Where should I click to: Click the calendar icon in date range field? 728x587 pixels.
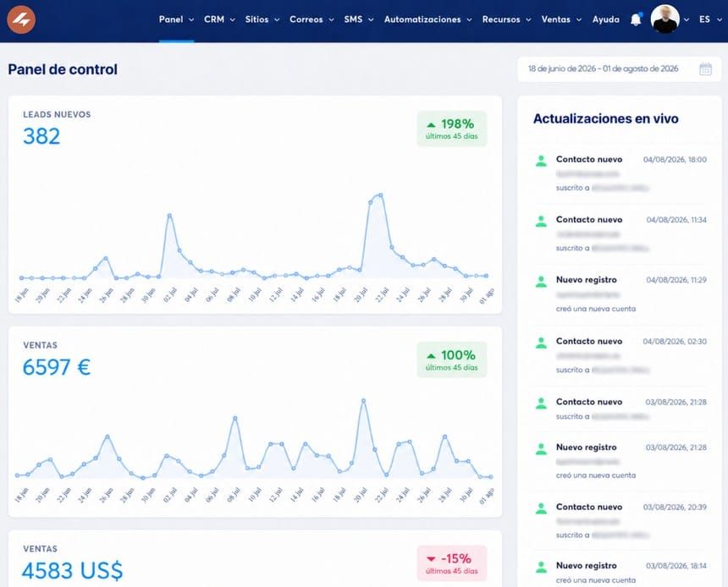(705, 69)
